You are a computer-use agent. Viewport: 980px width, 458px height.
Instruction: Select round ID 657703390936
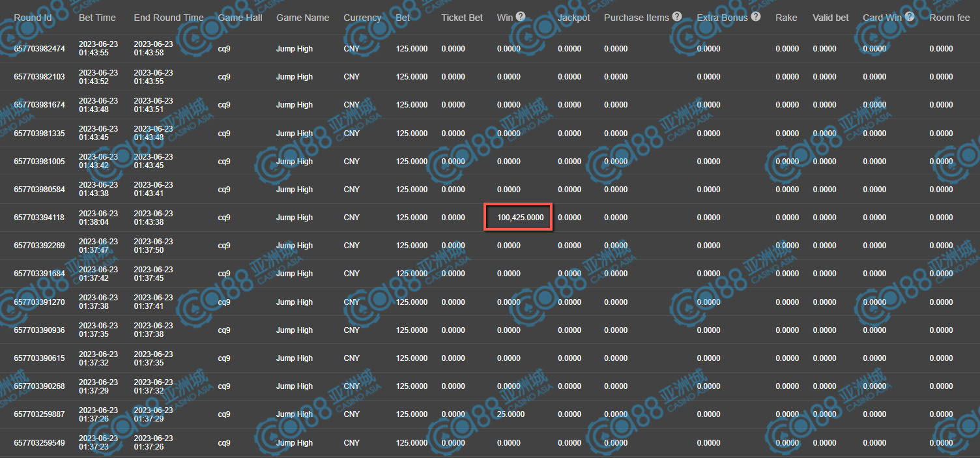click(x=39, y=330)
